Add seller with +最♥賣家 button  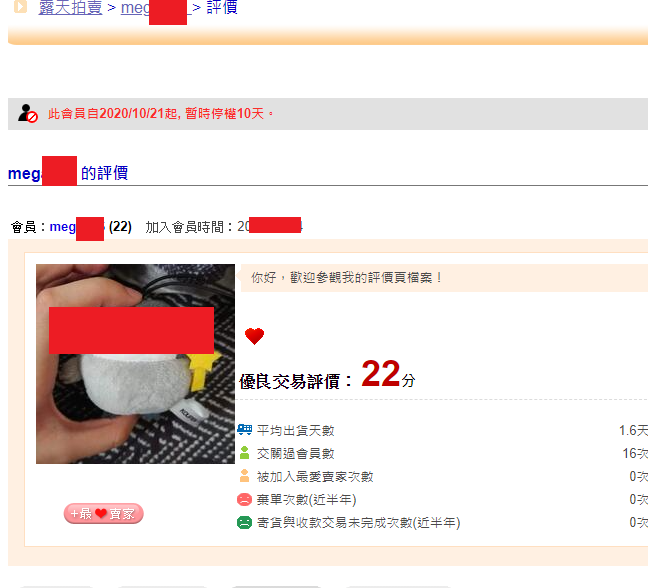[103, 514]
